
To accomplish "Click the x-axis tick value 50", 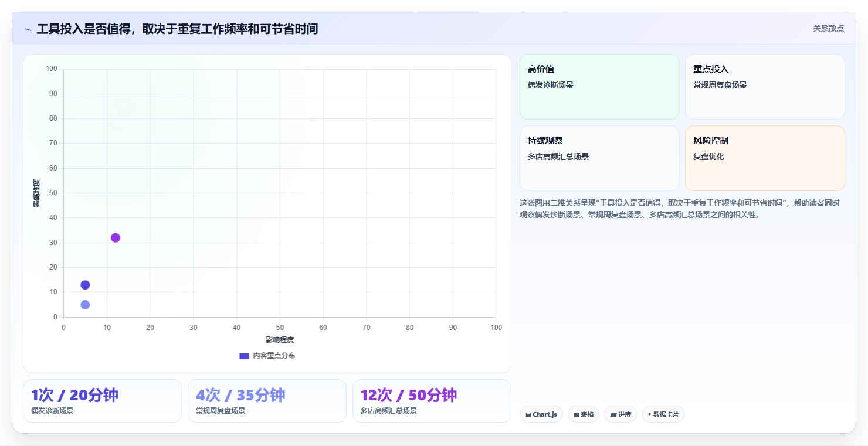I will 280,328.
